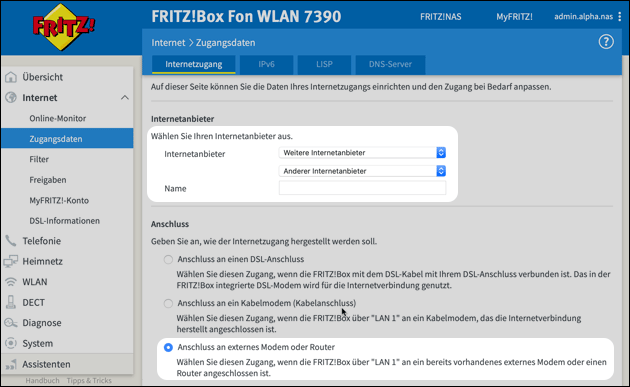The height and width of the screenshot is (387, 630).
Task: Click the Assistenten wizard icon
Action: pos(11,364)
